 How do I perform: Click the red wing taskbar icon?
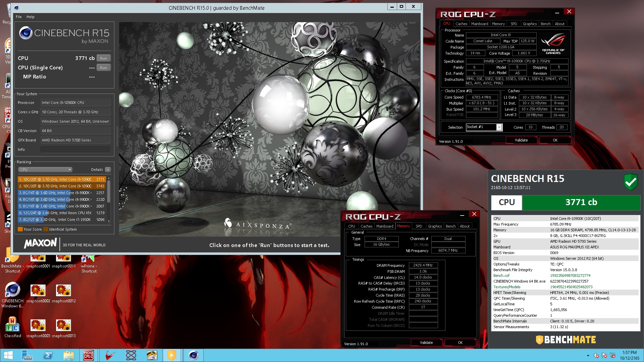(x=110, y=355)
